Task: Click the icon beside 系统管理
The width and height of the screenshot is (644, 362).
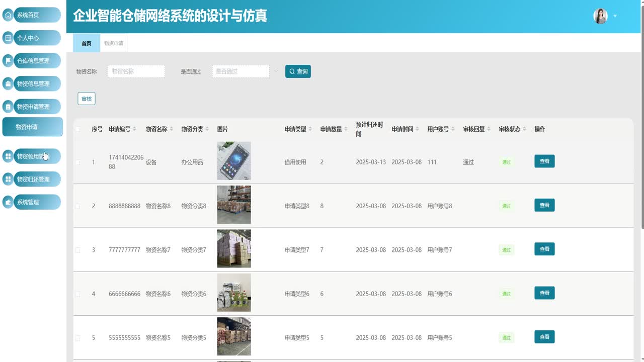Action: [8, 202]
